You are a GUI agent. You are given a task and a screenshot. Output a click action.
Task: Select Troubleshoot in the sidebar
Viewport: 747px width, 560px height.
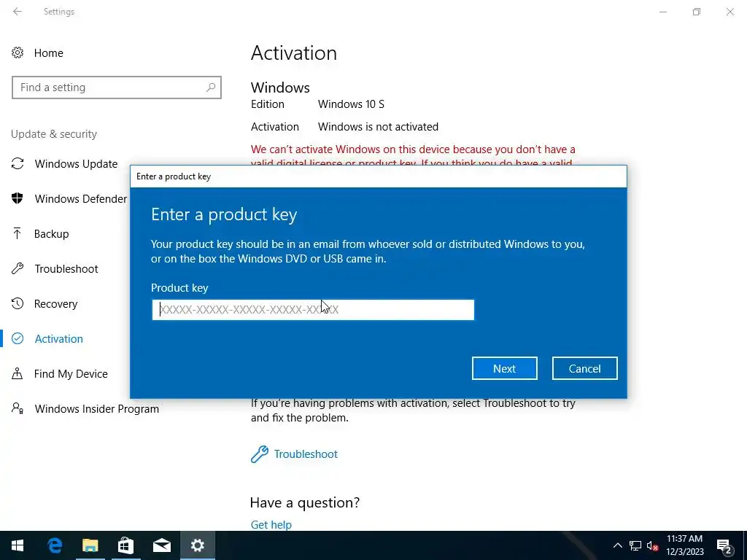point(66,268)
